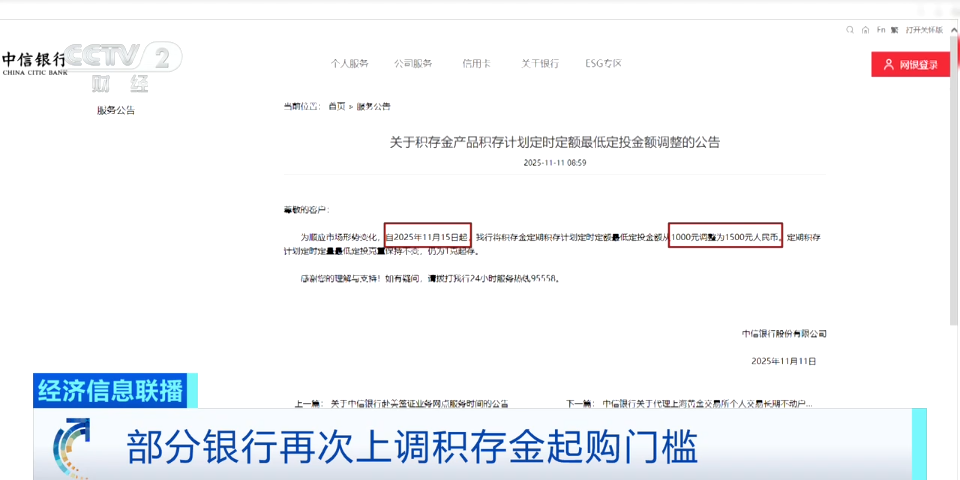Open the 公司服务 menu
Screen dimensions: 960x480
click(413, 63)
